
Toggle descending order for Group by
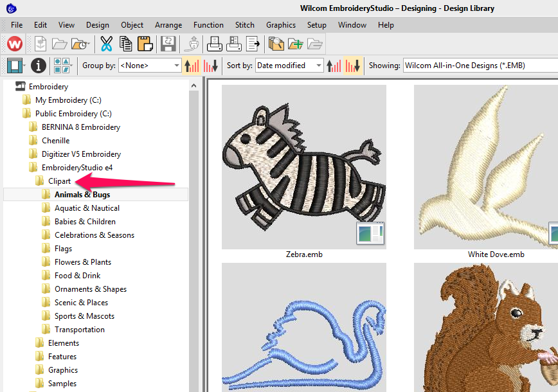click(211, 66)
